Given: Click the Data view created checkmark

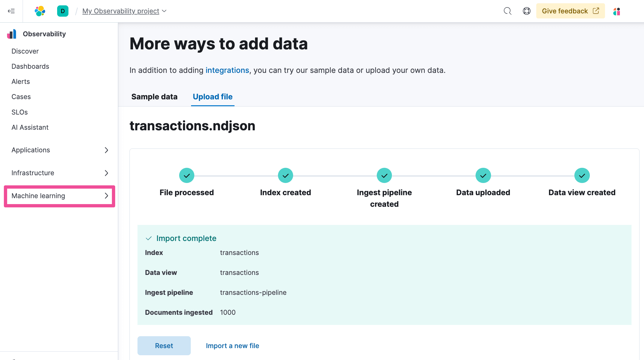Looking at the screenshot, I should (582, 176).
